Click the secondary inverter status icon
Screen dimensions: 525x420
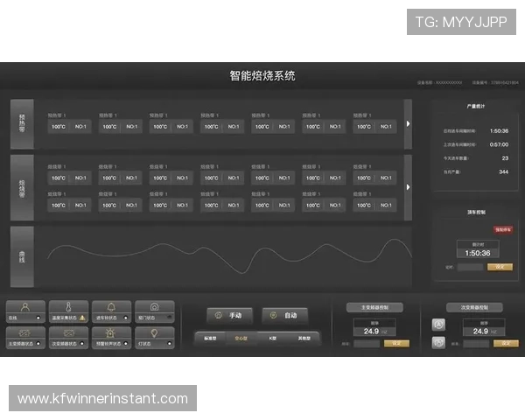[x=69, y=333]
